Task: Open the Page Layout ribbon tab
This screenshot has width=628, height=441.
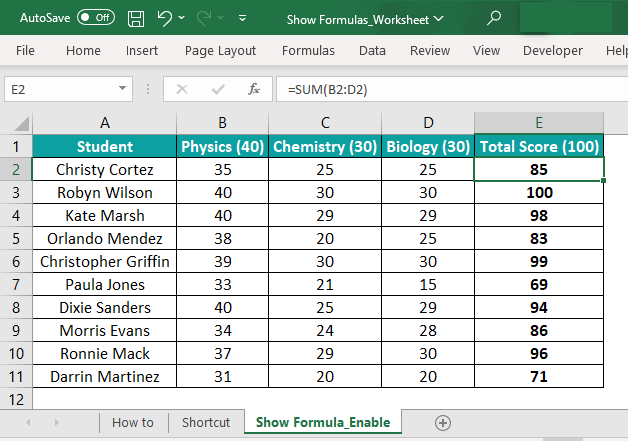Action: 220,50
